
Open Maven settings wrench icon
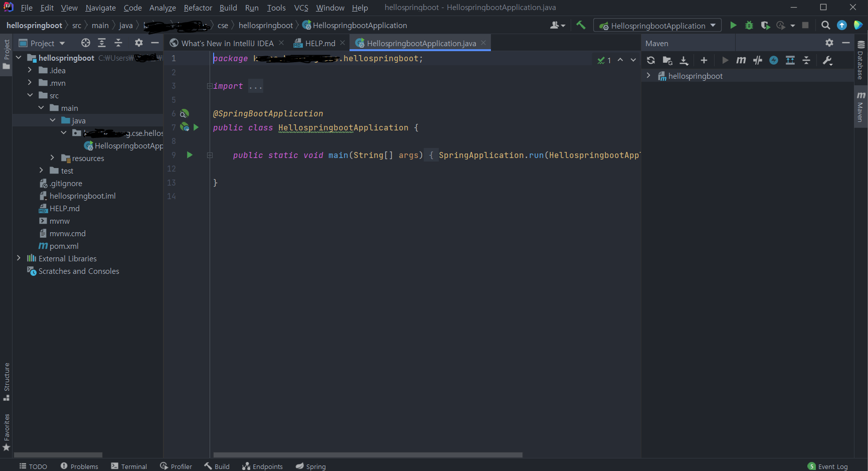828,60
